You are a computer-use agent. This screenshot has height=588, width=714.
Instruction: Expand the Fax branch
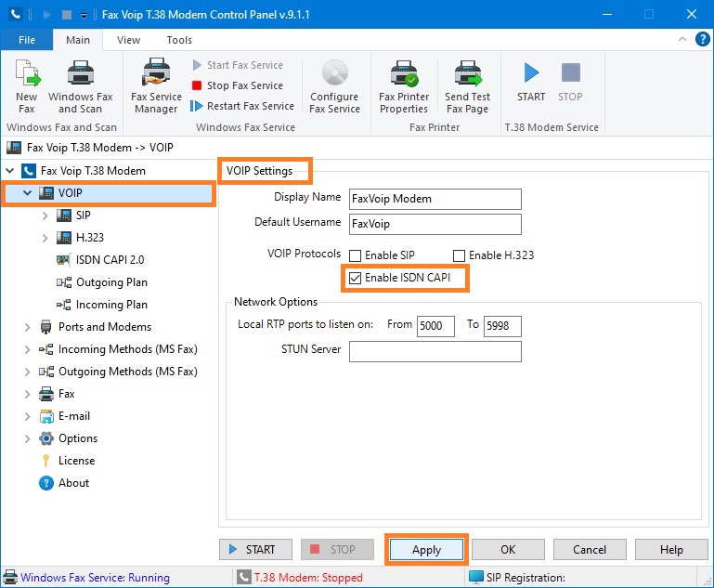[x=27, y=394]
